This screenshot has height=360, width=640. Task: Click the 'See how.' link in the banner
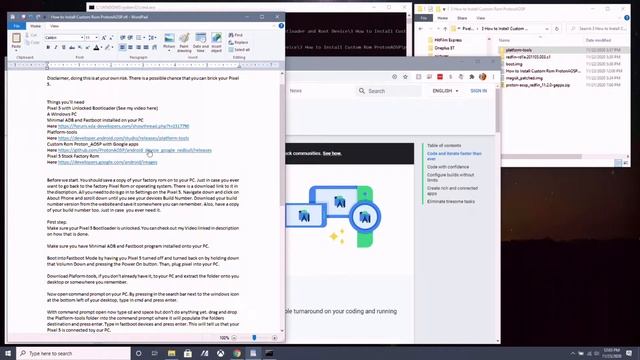coord(332,153)
